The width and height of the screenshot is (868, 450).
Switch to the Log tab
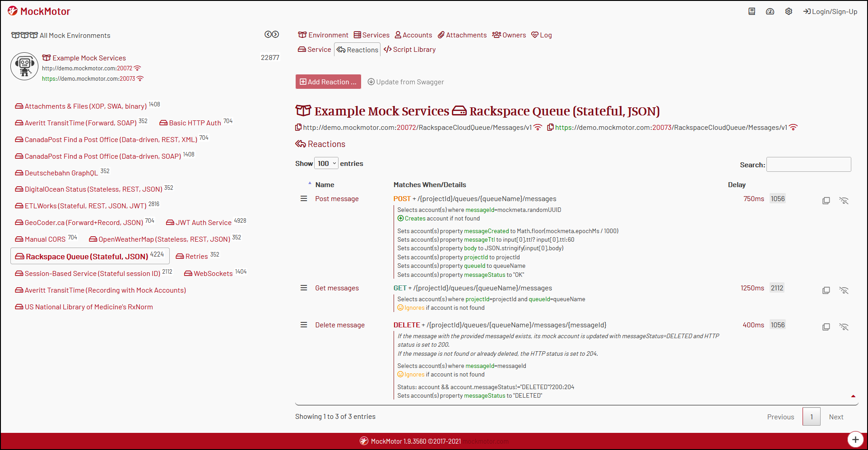tap(542, 35)
